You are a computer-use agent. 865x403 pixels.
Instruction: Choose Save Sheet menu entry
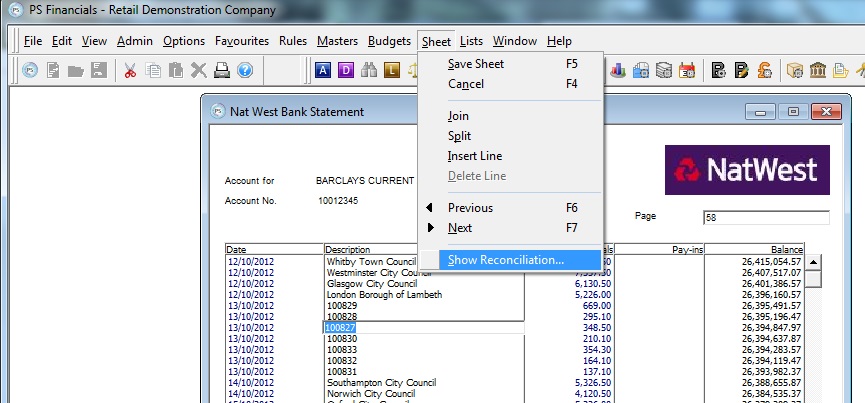click(x=475, y=64)
